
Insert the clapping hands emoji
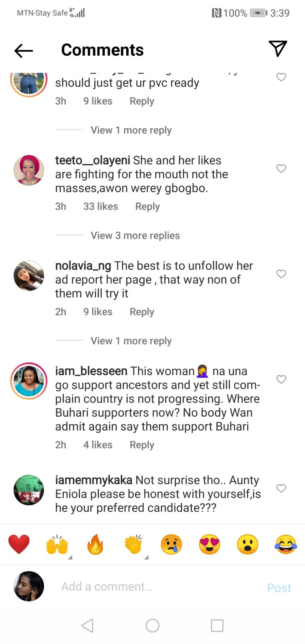pos(133,544)
